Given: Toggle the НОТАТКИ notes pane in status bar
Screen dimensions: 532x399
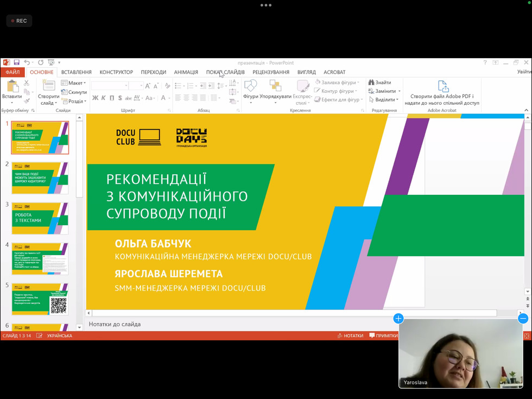Looking at the screenshot, I should pos(350,335).
